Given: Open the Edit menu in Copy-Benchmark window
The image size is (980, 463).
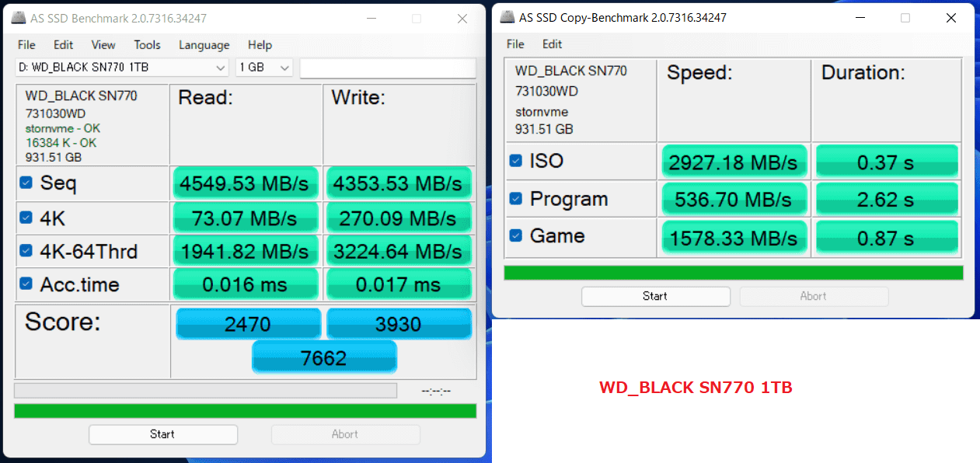Looking at the screenshot, I should point(553,44).
